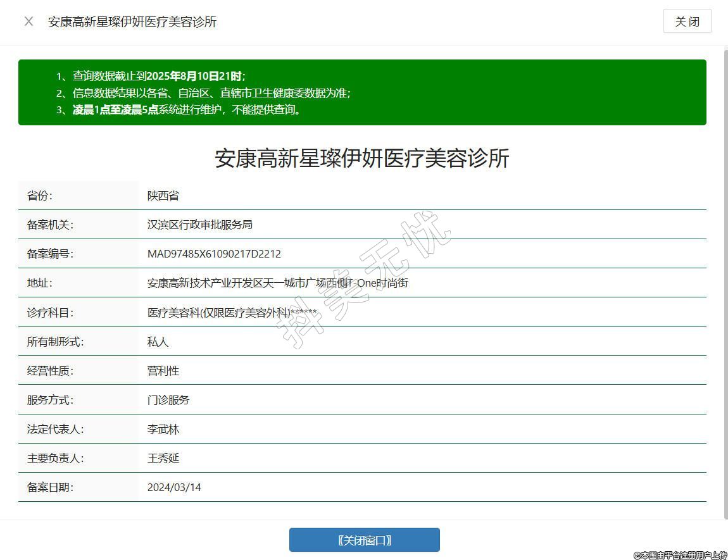Click the vertical scrollbar on right edge

[725, 278]
